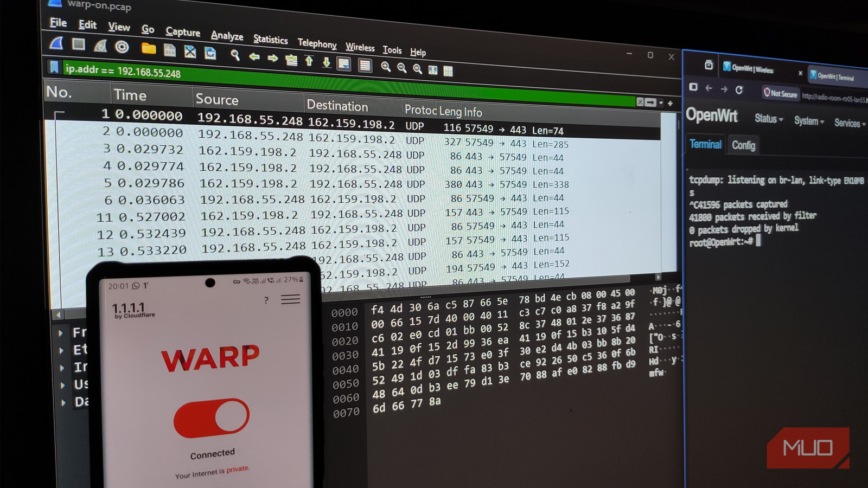Open capture options gear icon
The width and height of the screenshot is (868, 488).
(x=122, y=47)
